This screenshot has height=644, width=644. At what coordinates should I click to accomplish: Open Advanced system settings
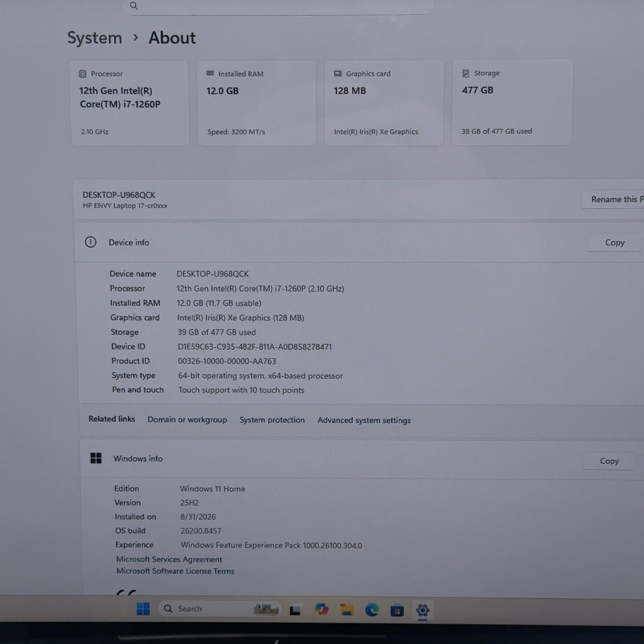(x=364, y=420)
